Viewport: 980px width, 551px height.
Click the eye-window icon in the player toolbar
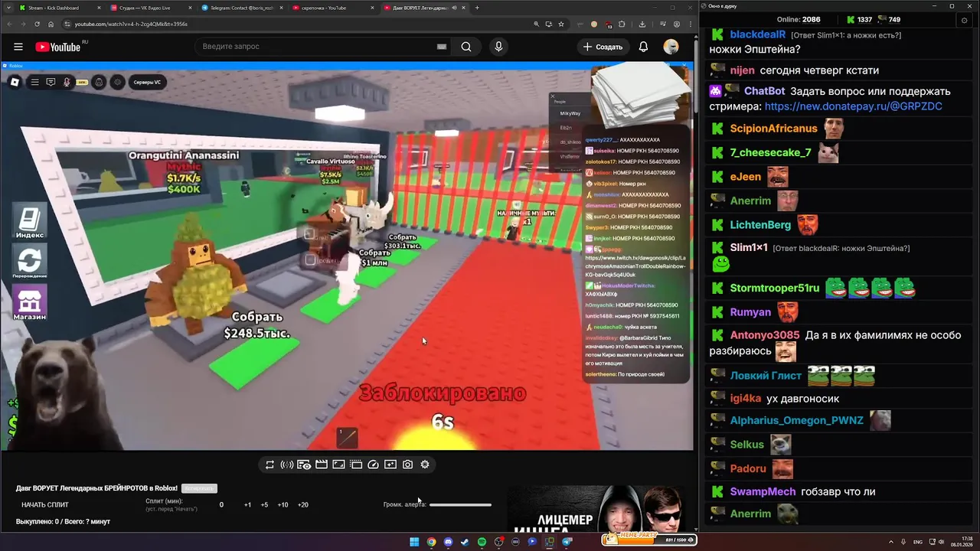(304, 465)
